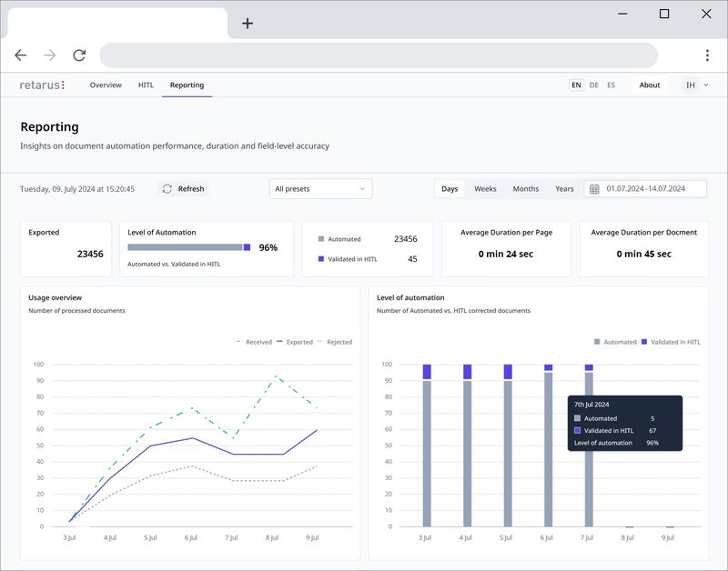Image resolution: width=728 pixels, height=571 pixels.
Task: Toggle the Rejected series in usage legend
Action: click(x=334, y=342)
